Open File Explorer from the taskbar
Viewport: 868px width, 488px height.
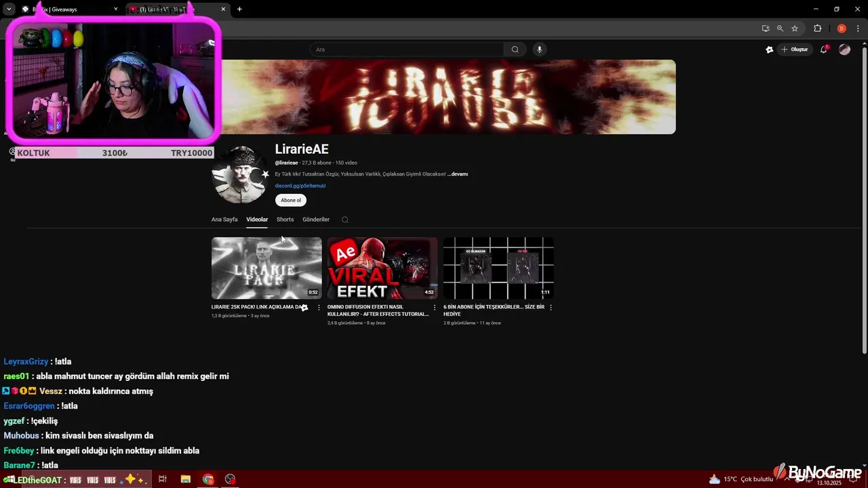click(x=185, y=479)
